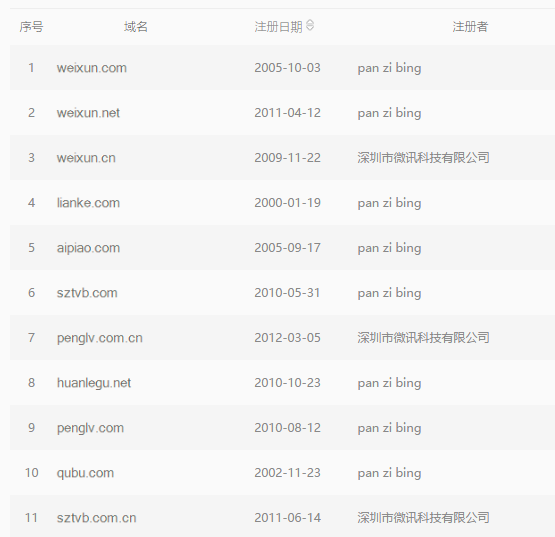Select date 2005-09-17

(x=287, y=247)
